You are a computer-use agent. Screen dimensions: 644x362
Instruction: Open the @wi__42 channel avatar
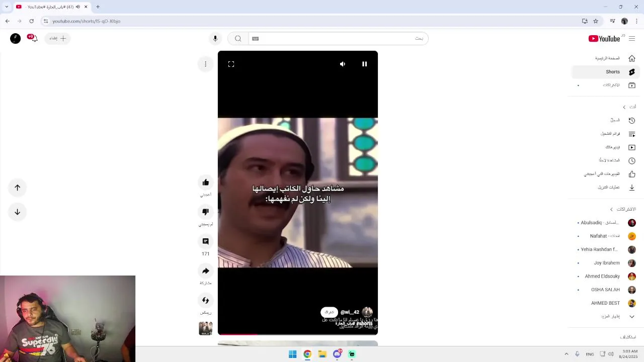pyautogui.click(x=367, y=312)
